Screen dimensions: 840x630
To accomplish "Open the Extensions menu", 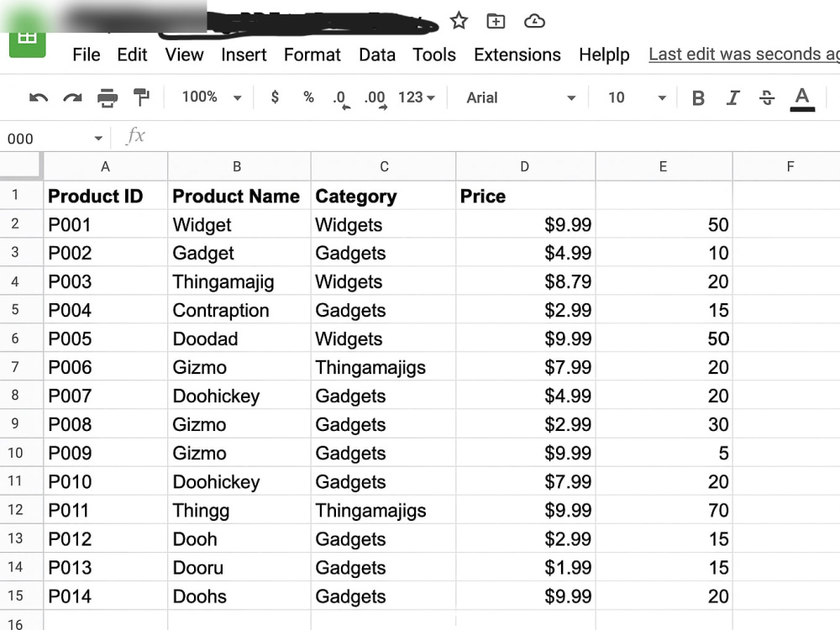I will (517, 55).
